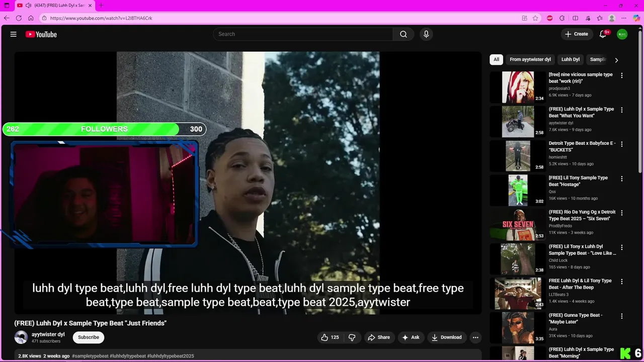
Task: Go to YouTube home via logo
Action: pos(41,34)
